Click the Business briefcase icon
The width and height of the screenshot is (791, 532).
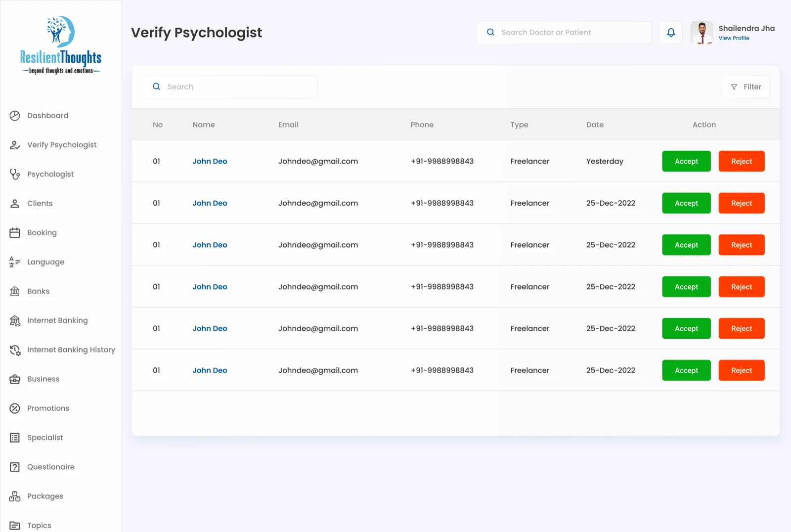point(15,379)
